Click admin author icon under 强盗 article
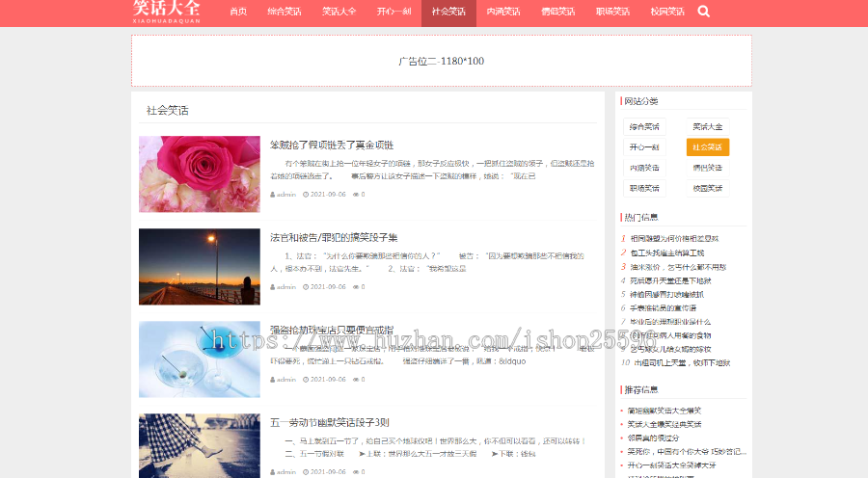Viewport: 868px width, 478px height. tap(273, 380)
